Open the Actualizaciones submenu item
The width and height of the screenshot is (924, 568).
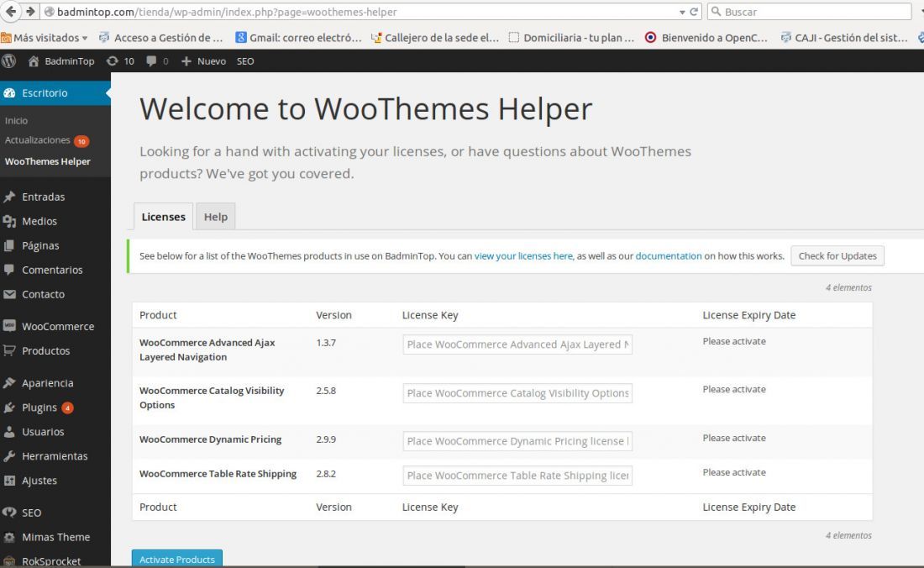[x=37, y=140]
